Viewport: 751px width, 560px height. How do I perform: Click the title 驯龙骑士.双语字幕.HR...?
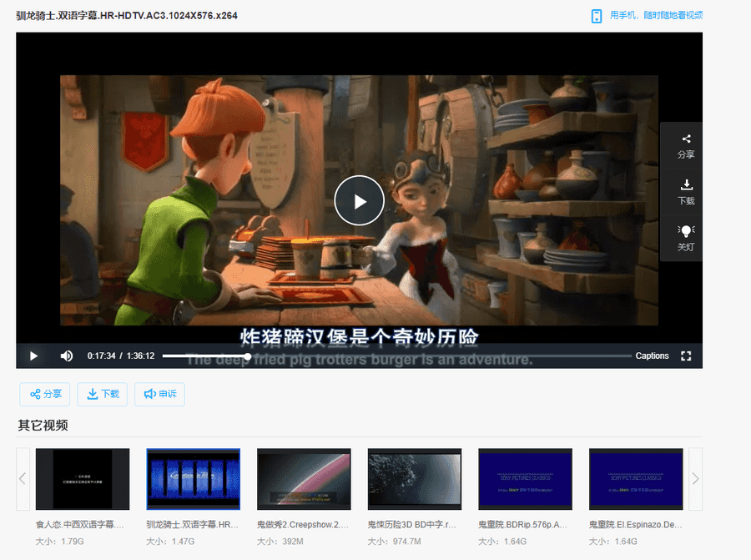pos(192,525)
